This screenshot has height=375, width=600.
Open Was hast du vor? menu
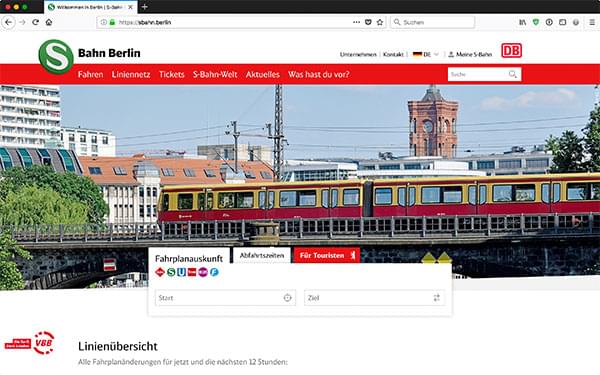[318, 74]
